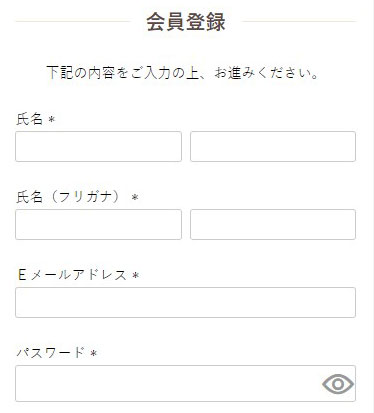Click the required asterisk beside Eメールアドレス
374x413 pixels.
coord(135,275)
